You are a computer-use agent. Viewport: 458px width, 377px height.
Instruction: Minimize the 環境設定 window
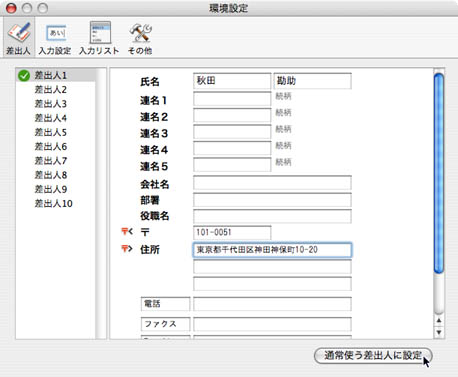pyautogui.click(x=27, y=8)
